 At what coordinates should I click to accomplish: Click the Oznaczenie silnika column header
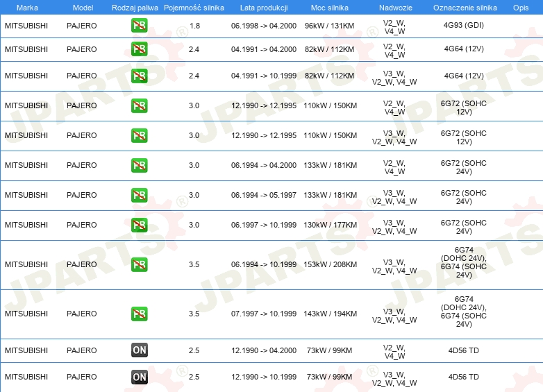click(465, 8)
